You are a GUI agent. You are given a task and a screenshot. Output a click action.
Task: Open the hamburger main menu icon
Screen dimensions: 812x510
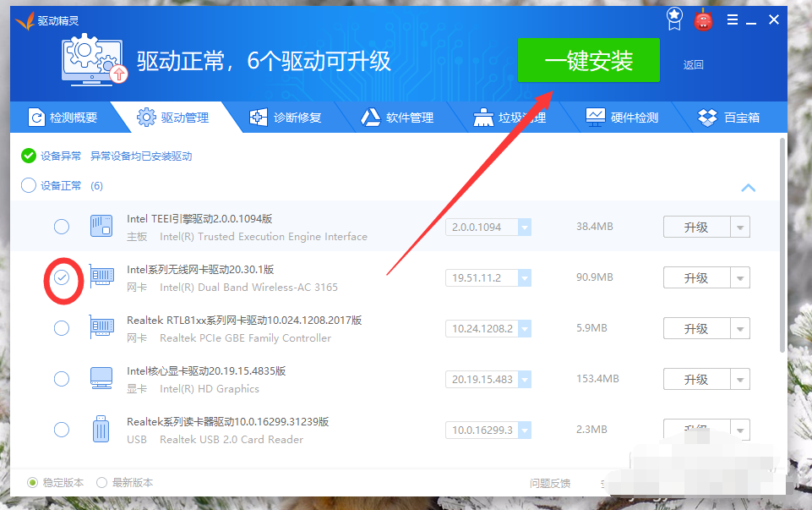pyautogui.click(x=733, y=19)
